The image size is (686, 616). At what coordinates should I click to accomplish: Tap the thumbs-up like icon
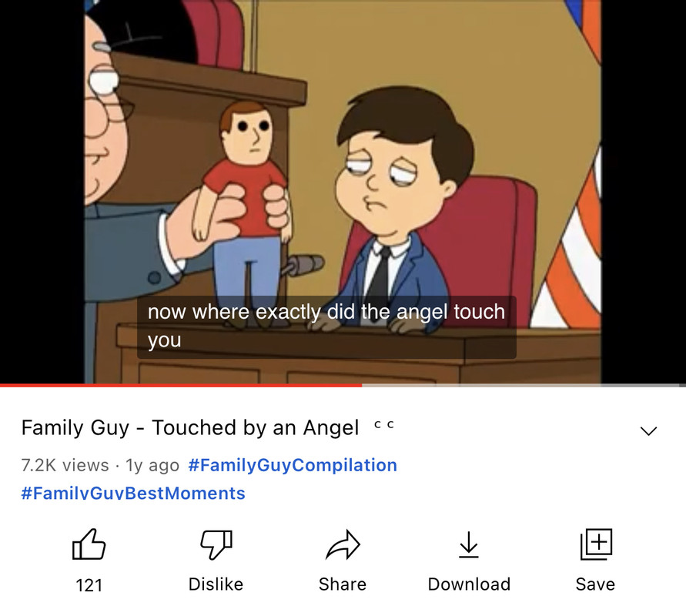click(89, 544)
